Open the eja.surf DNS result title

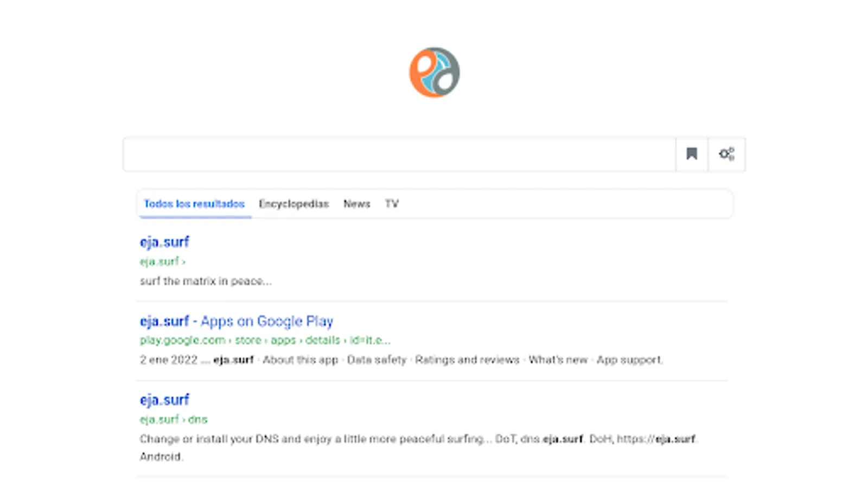click(x=164, y=400)
